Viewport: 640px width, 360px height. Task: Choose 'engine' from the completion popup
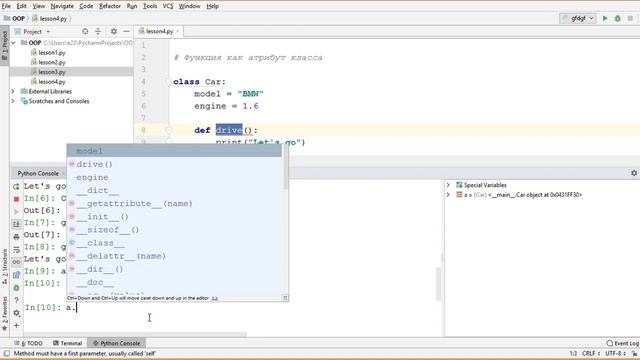(x=174, y=177)
